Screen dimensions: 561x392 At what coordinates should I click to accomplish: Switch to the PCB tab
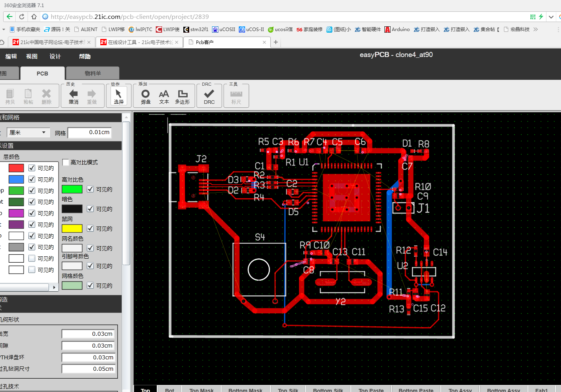[x=42, y=74]
